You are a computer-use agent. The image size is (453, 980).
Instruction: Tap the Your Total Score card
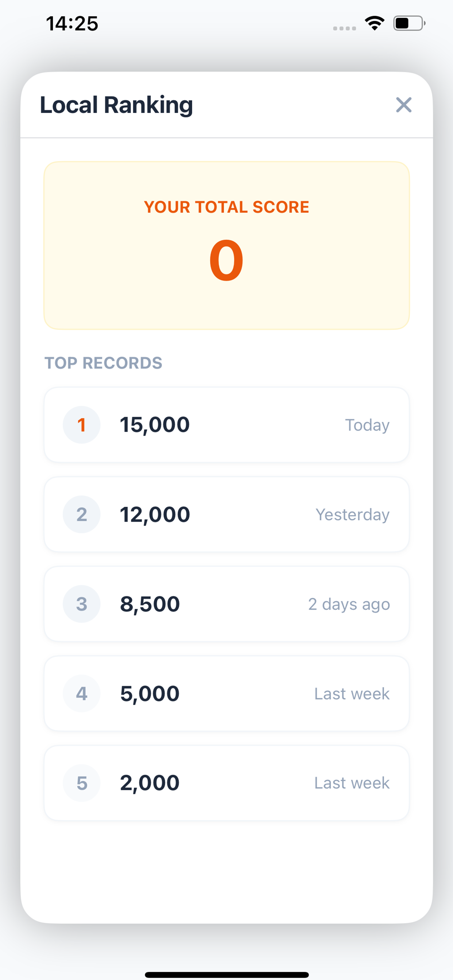[x=226, y=245]
